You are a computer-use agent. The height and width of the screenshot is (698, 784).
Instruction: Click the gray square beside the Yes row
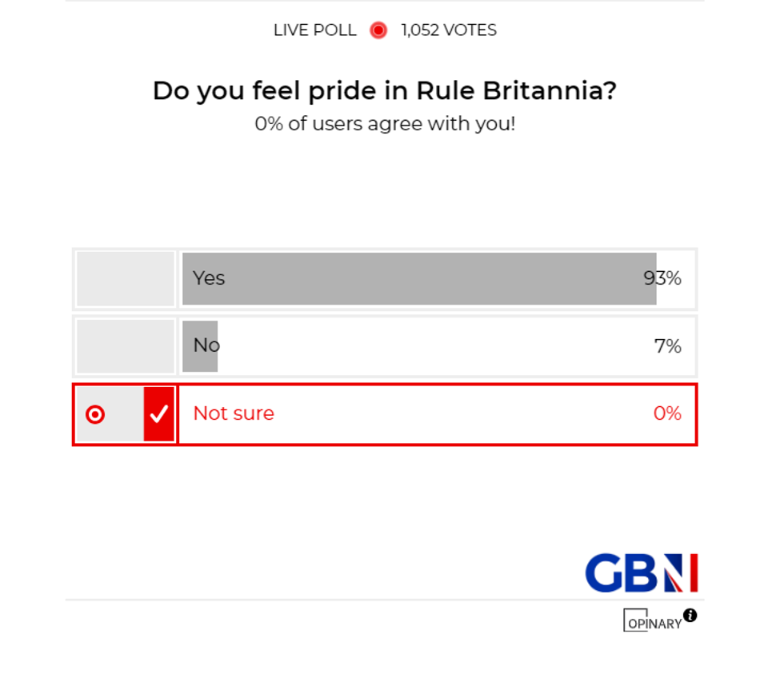124,278
